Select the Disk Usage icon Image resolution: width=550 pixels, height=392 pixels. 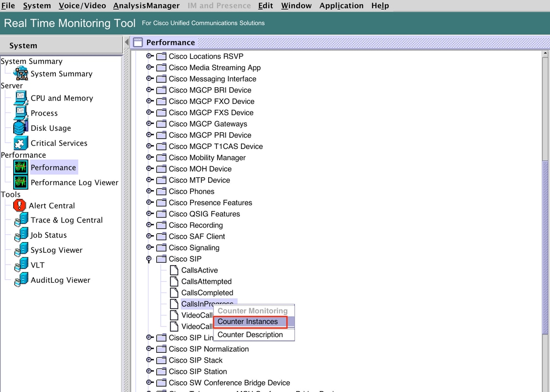click(x=21, y=128)
